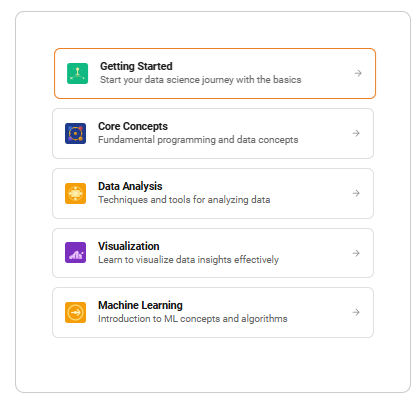Click 'Techniques and tools for analyzing data'
Screen dimensions: 420x404
tap(184, 200)
